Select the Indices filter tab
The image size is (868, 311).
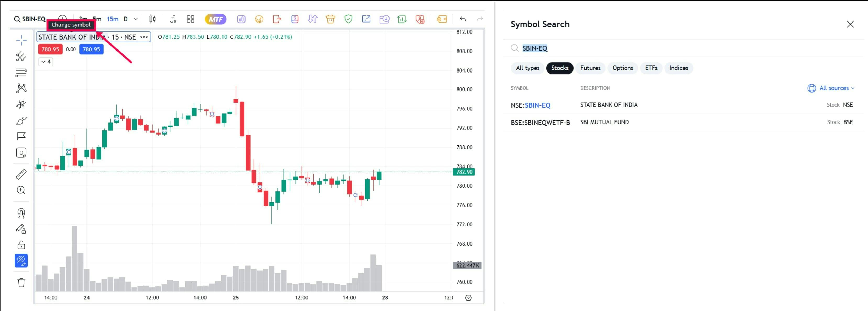click(x=679, y=68)
